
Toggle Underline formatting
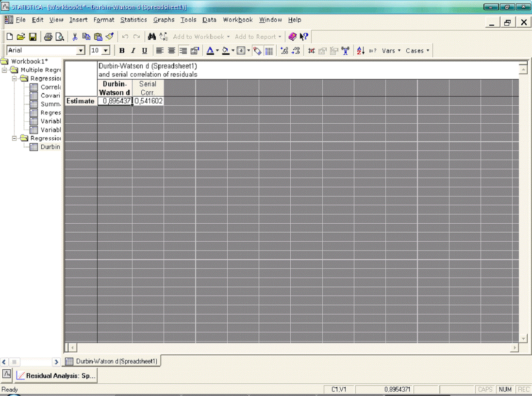coord(144,50)
